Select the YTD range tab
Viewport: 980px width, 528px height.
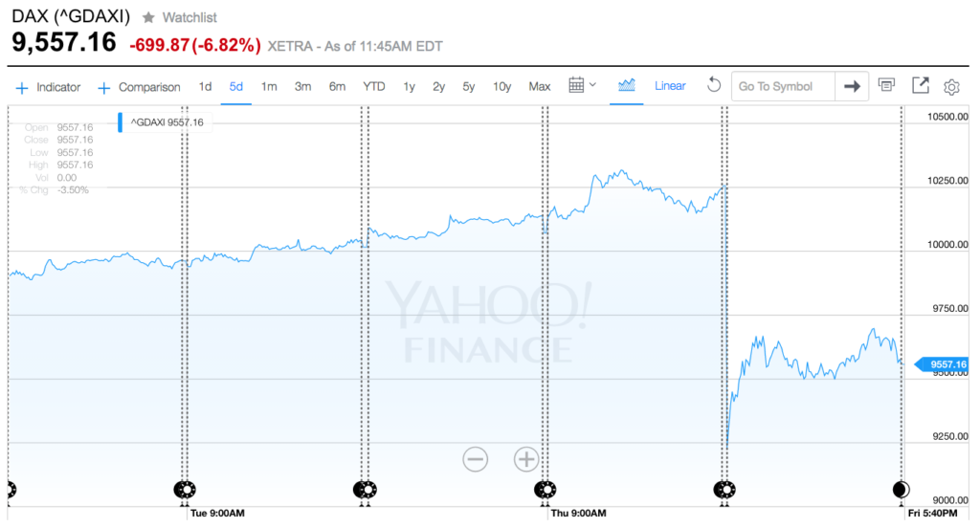coord(374,87)
